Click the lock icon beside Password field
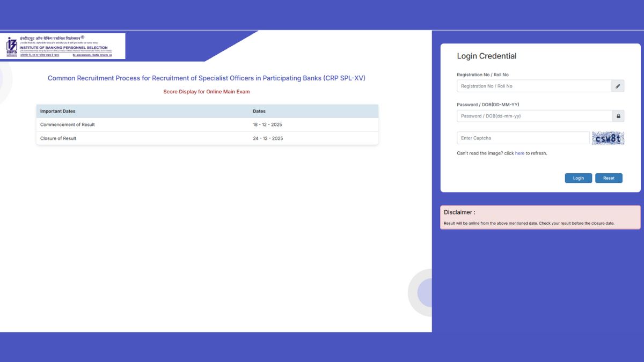644x362 pixels. 618,116
